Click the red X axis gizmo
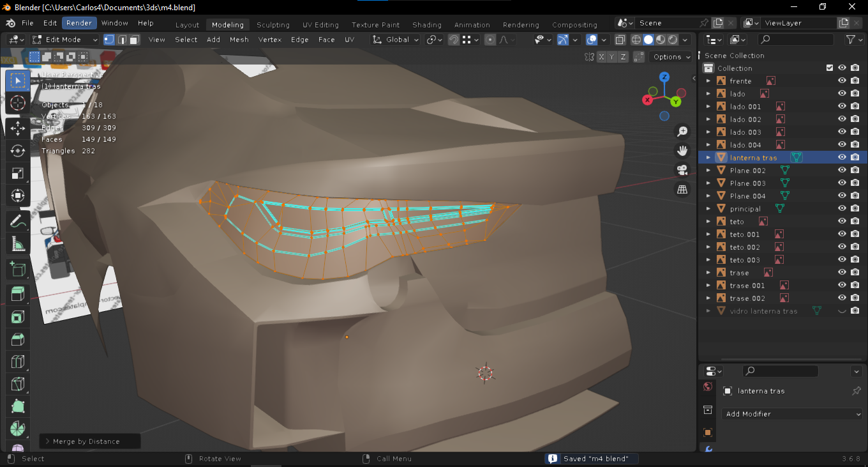The width and height of the screenshot is (868, 467). (x=647, y=100)
